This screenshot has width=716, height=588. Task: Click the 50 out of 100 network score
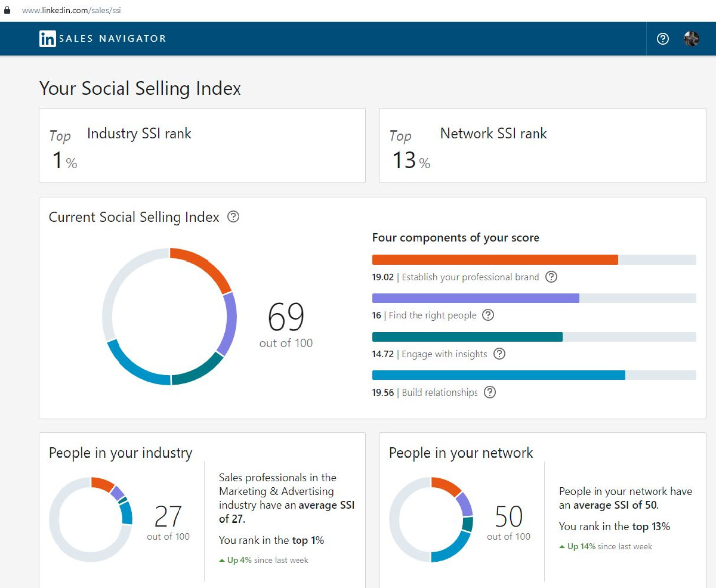(x=508, y=522)
